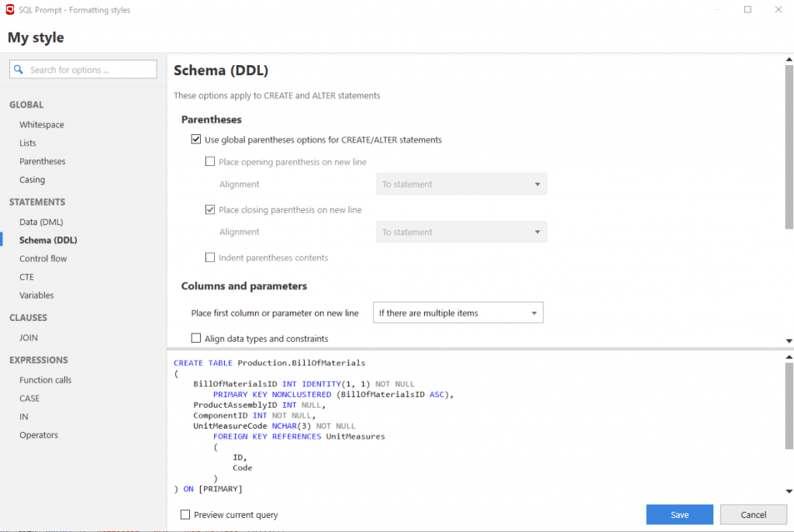Image resolution: width=794 pixels, height=532 pixels.
Task: Click FOREIGN KEY REFERENCES line in preview
Action: pos(299,437)
